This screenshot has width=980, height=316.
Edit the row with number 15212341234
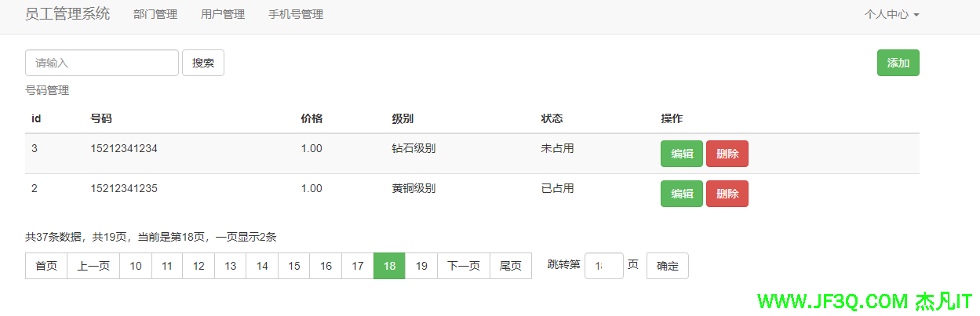pos(681,154)
